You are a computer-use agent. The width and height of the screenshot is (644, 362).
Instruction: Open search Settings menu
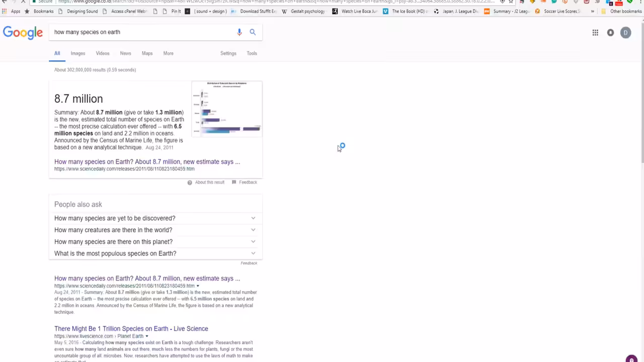click(x=228, y=53)
